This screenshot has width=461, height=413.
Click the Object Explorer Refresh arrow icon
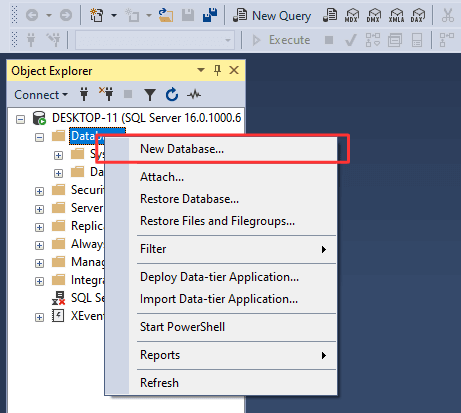coord(172,95)
